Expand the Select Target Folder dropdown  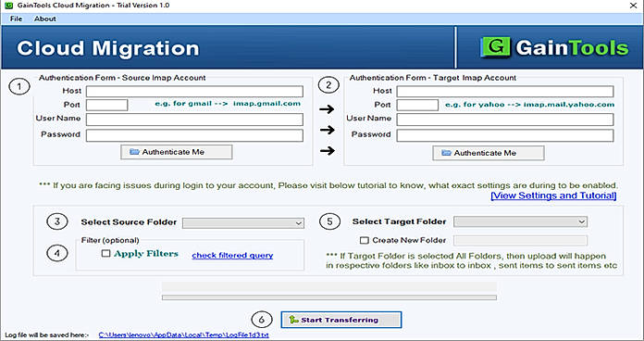(x=520, y=221)
